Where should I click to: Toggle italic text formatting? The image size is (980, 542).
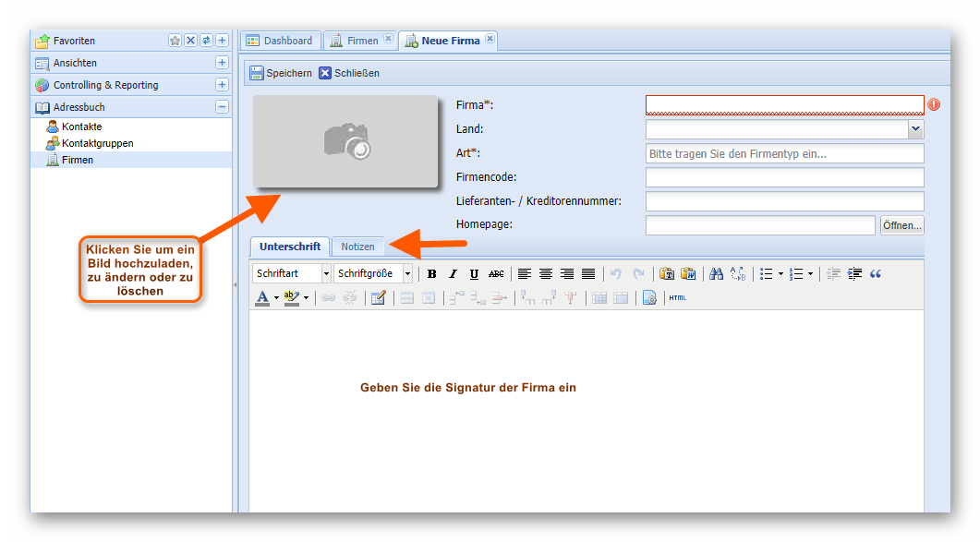click(x=453, y=274)
